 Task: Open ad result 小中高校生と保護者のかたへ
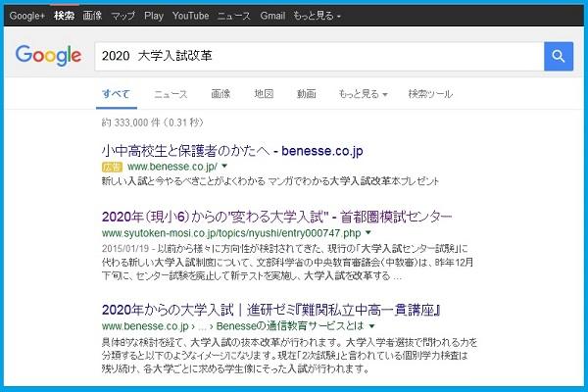pos(232,151)
